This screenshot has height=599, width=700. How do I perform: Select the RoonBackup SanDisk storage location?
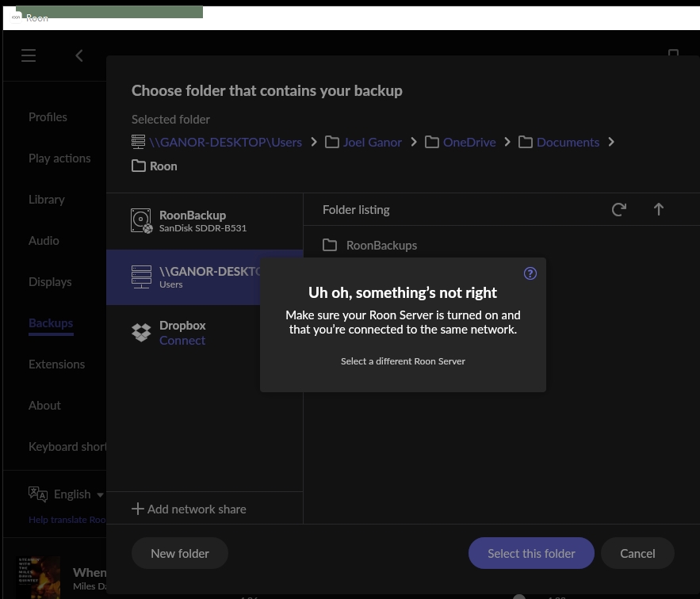(205, 221)
